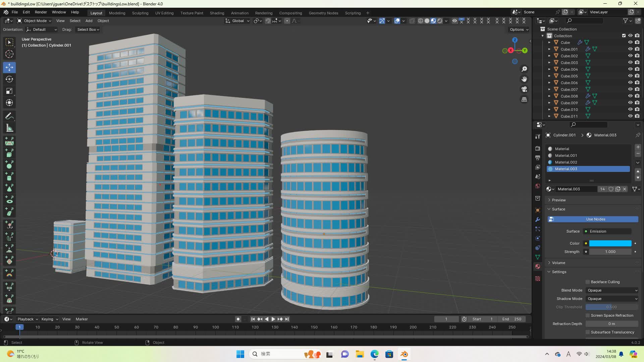Hide Cube.004 using its eye icon
This screenshot has height=362, width=644.
tap(630, 69)
